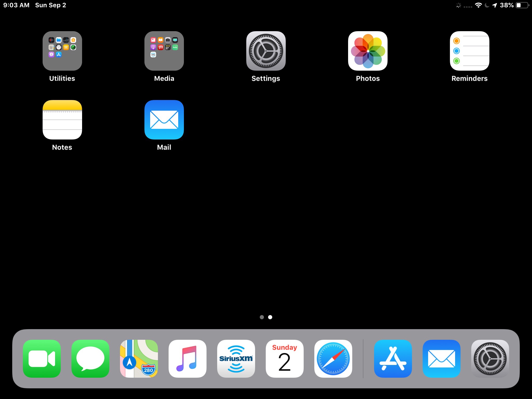This screenshot has height=399, width=532.
Task: Launch Settings from the home screen grid
Action: coord(266,51)
